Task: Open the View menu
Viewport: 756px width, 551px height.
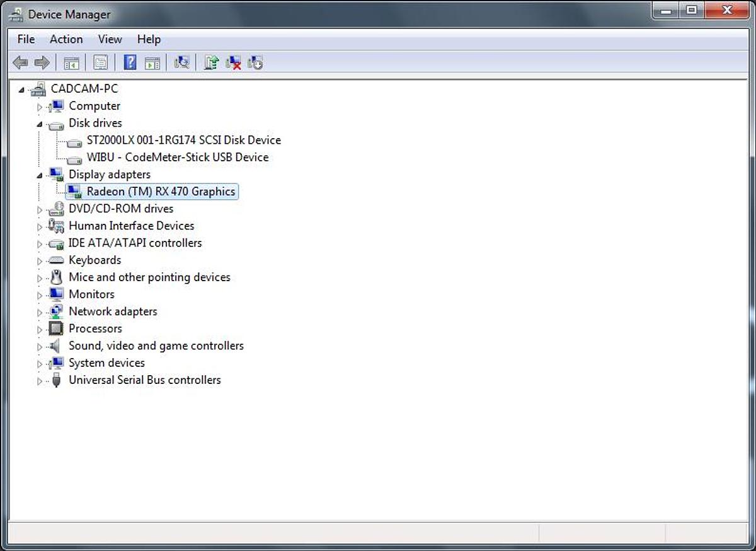Action: click(110, 39)
